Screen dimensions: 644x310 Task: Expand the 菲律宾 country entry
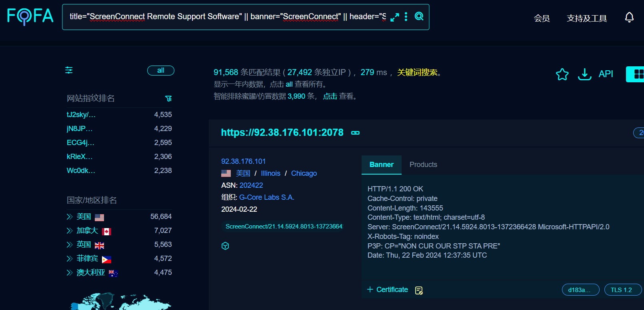pyautogui.click(x=69, y=259)
